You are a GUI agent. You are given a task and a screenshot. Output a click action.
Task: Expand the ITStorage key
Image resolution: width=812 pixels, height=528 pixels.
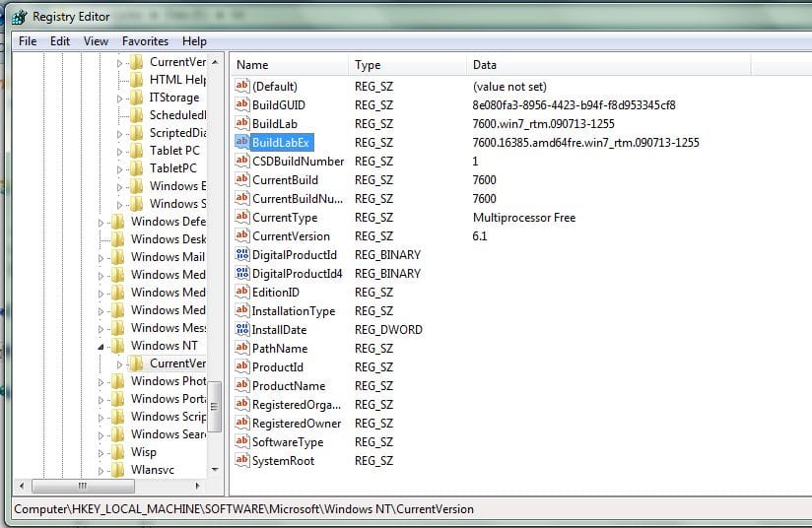119,99
